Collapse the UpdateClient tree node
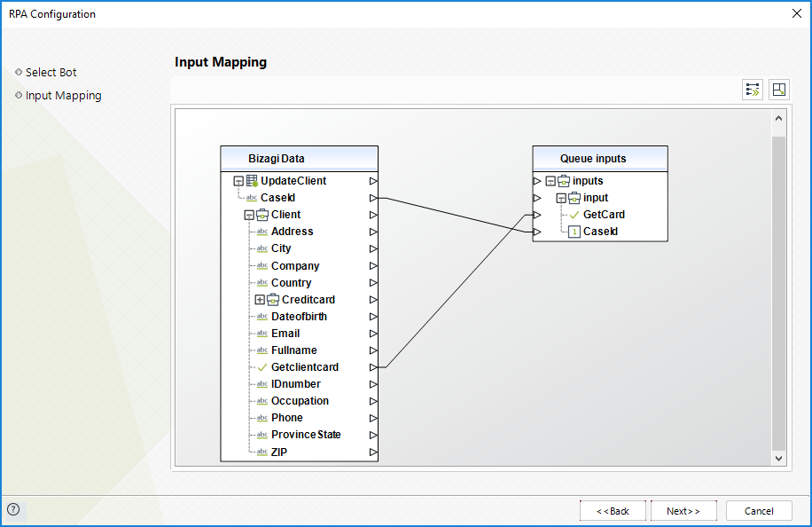 (x=238, y=181)
